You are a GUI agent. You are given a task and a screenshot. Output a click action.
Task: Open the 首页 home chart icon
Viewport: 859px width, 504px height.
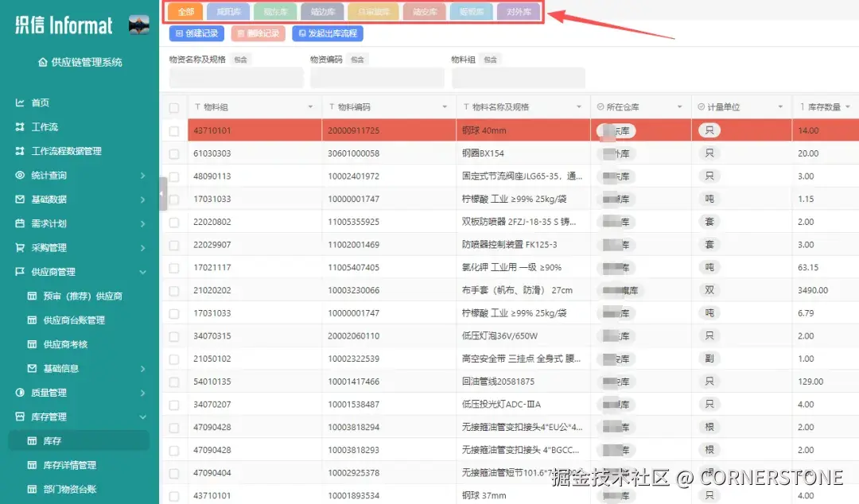20,103
